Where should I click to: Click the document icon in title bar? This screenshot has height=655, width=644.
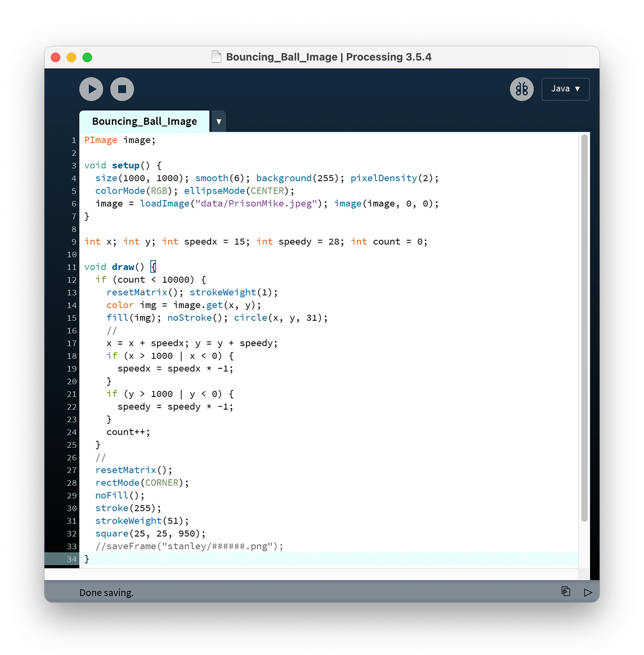click(x=217, y=56)
